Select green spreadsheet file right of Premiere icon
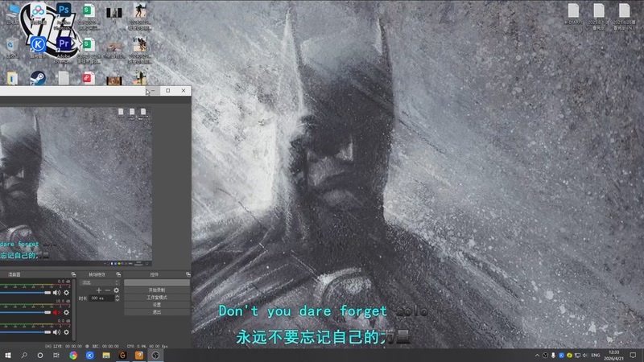 click(x=88, y=50)
